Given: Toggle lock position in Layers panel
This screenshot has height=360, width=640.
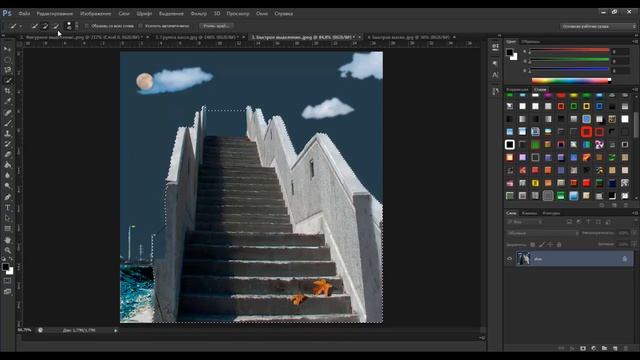Looking at the screenshot, I should pyautogui.click(x=550, y=244).
